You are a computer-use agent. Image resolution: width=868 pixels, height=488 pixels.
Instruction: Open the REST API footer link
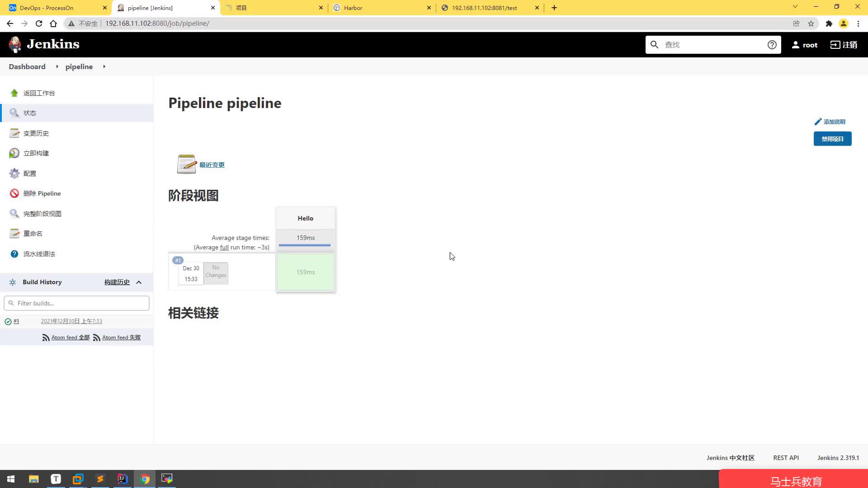[x=786, y=458]
